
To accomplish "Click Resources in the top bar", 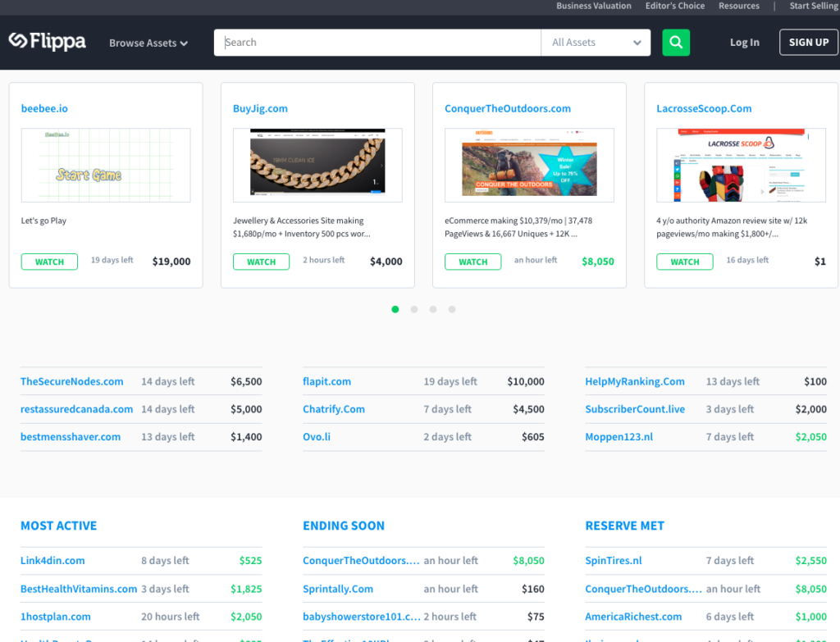I will (738, 6).
